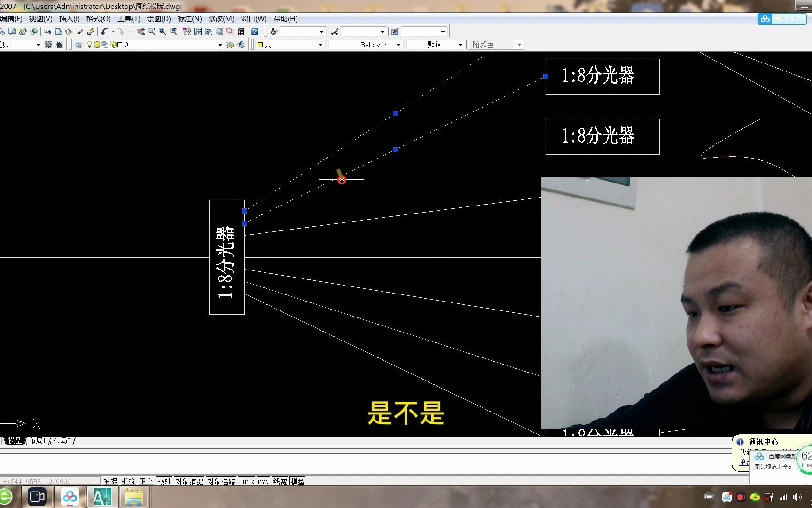Open the Properties palette icon
The height and width of the screenshot is (508, 812).
(x=187, y=32)
